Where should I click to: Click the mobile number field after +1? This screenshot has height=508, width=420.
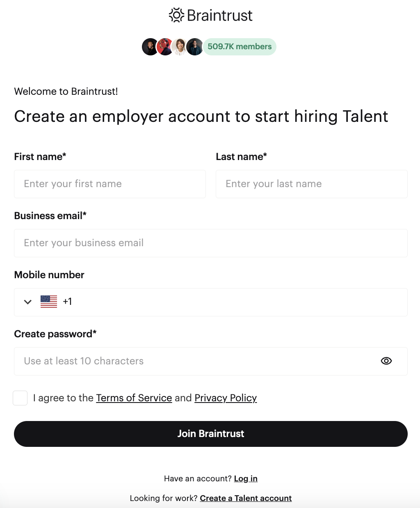(238, 302)
